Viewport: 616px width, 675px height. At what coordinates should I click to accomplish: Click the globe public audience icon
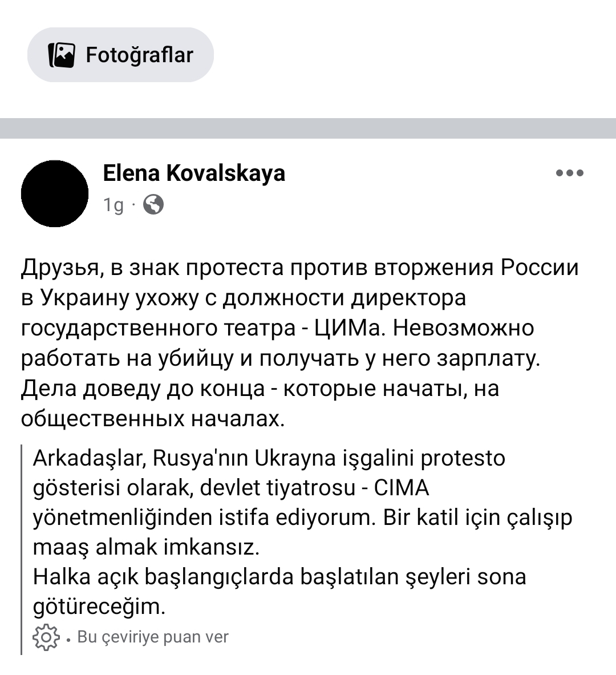pos(153,204)
